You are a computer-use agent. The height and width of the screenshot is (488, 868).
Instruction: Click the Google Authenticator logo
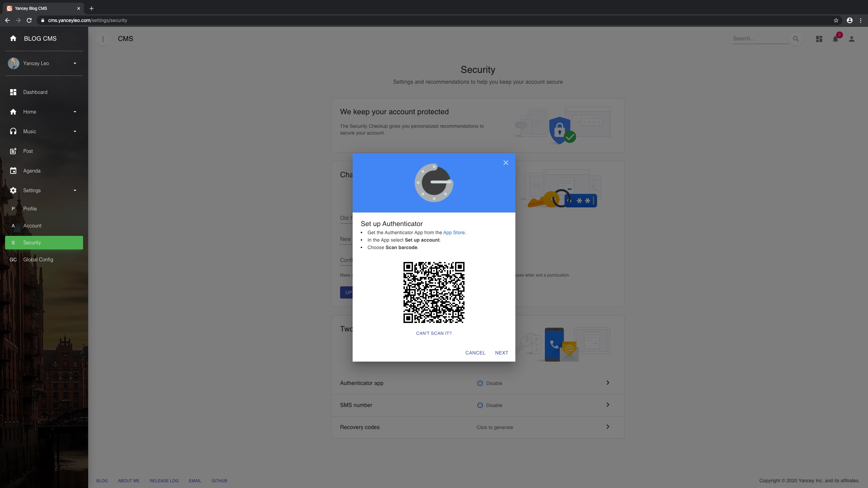[x=434, y=183]
